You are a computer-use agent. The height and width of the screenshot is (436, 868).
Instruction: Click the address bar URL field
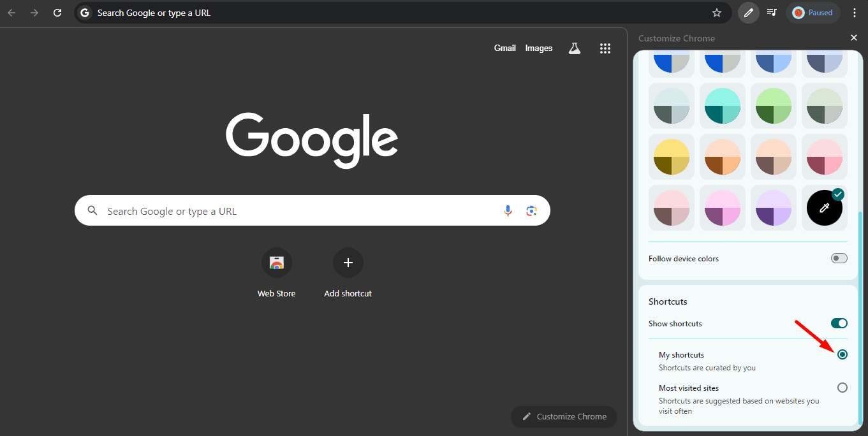tap(402, 13)
